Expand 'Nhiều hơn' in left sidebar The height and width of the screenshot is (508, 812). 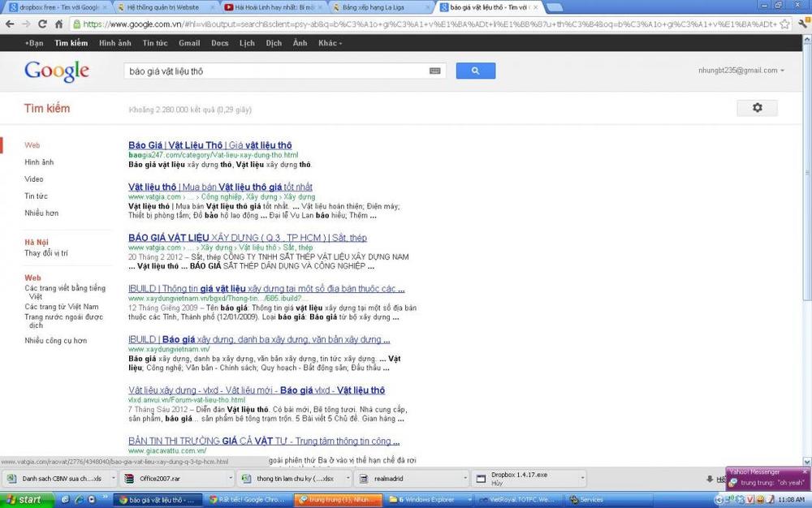41,213
